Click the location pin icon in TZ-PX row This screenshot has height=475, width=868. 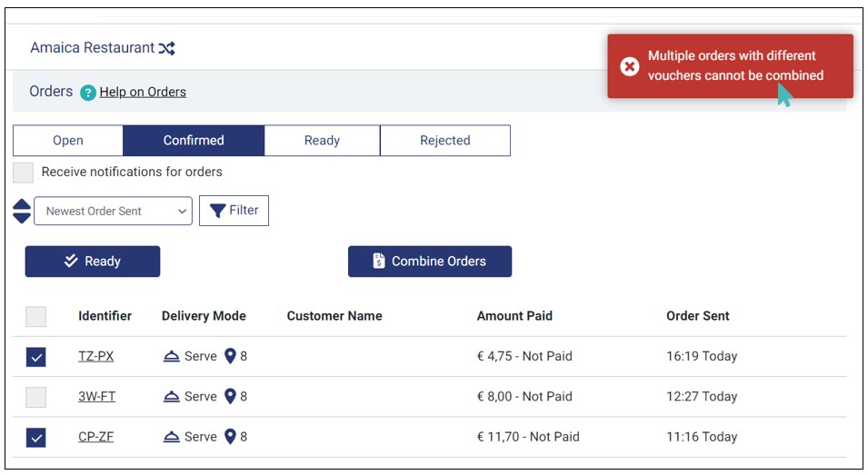[230, 356]
